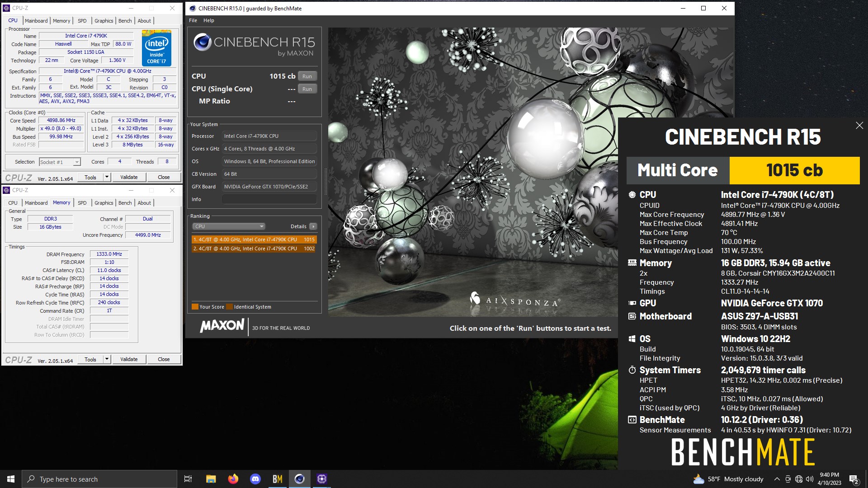Open About tab in top CPU-Z
The height and width of the screenshot is (488, 868).
(144, 21)
